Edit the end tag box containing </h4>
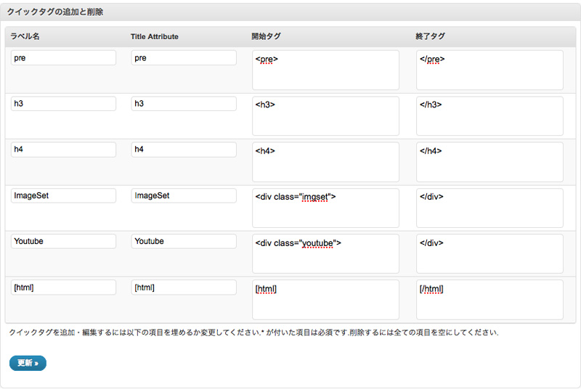 [489, 162]
